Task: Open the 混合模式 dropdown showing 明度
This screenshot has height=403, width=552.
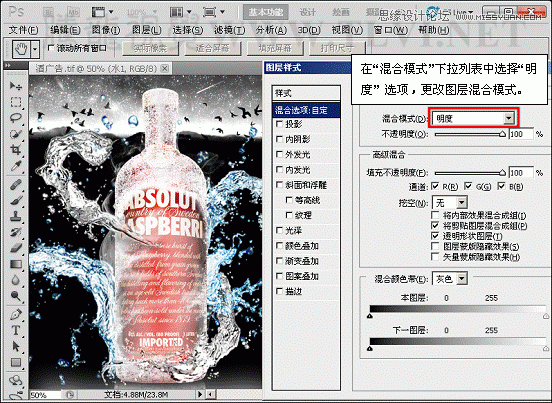Action: coord(473,119)
